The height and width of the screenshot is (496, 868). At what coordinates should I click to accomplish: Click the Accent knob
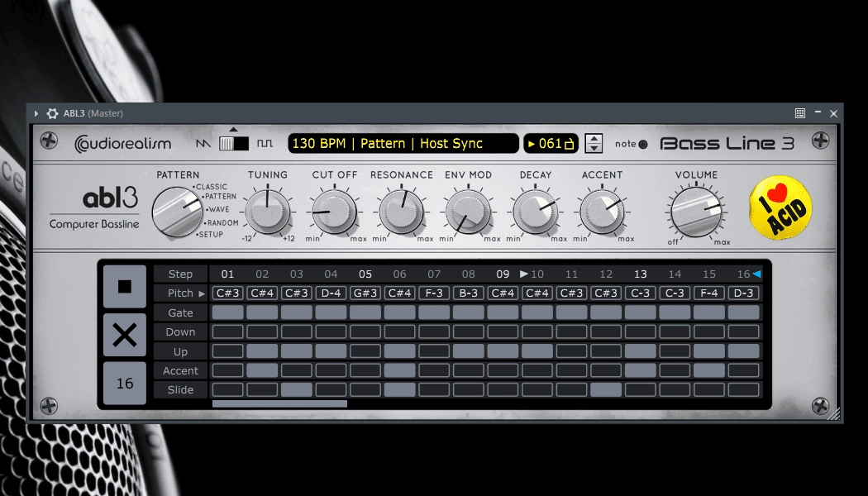coord(603,212)
